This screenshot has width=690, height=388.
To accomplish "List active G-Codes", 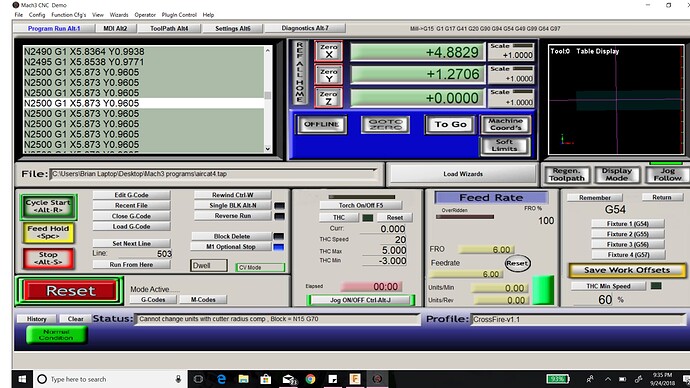I will [x=153, y=300].
